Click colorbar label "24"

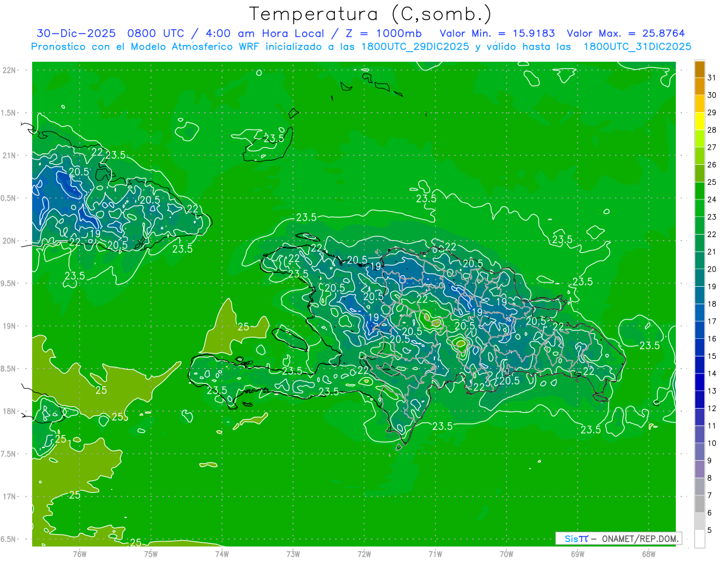click(712, 199)
